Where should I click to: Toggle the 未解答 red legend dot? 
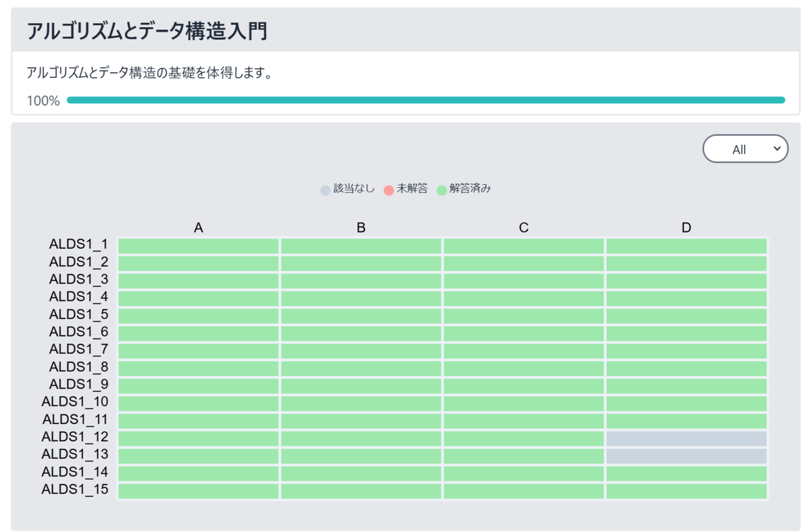point(389,190)
